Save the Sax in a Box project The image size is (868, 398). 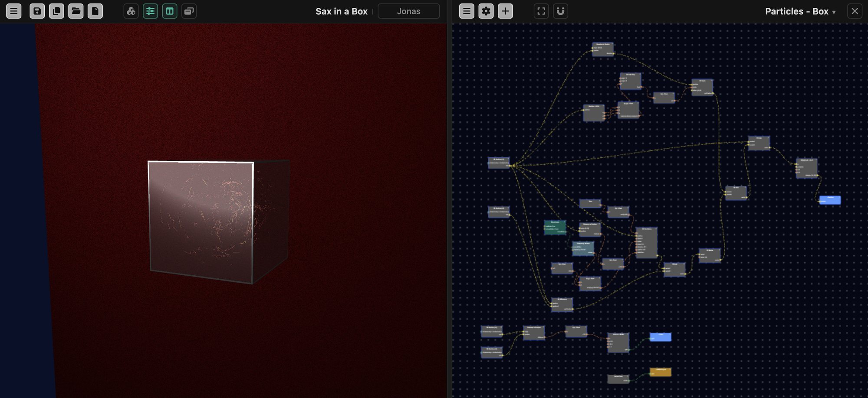[x=37, y=11]
